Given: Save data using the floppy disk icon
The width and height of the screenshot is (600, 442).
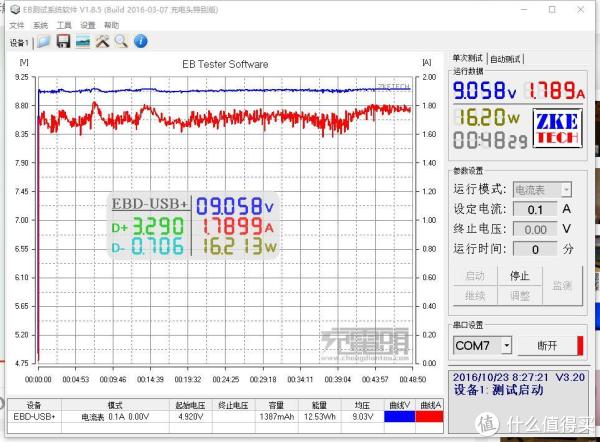Looking at the screenshot, I should (64, 41).
